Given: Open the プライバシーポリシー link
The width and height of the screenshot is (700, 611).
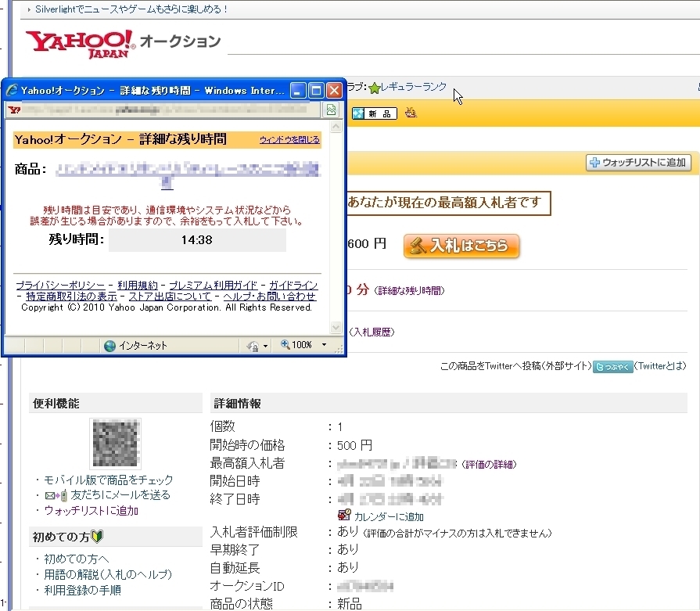Looking at the screenshot, I should pos(60,285).
